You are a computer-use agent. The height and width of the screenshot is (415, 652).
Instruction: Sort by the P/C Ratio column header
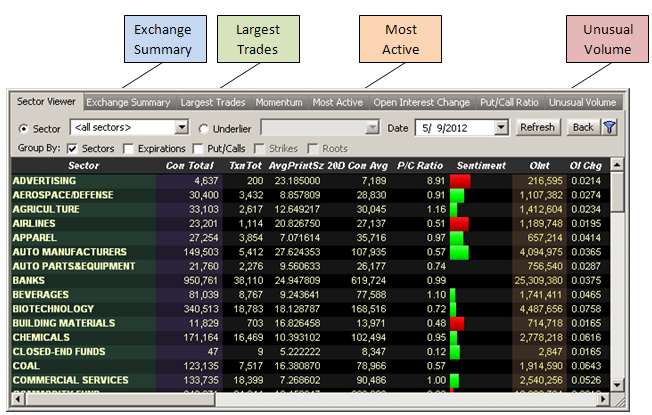click(x=420, y=166)
